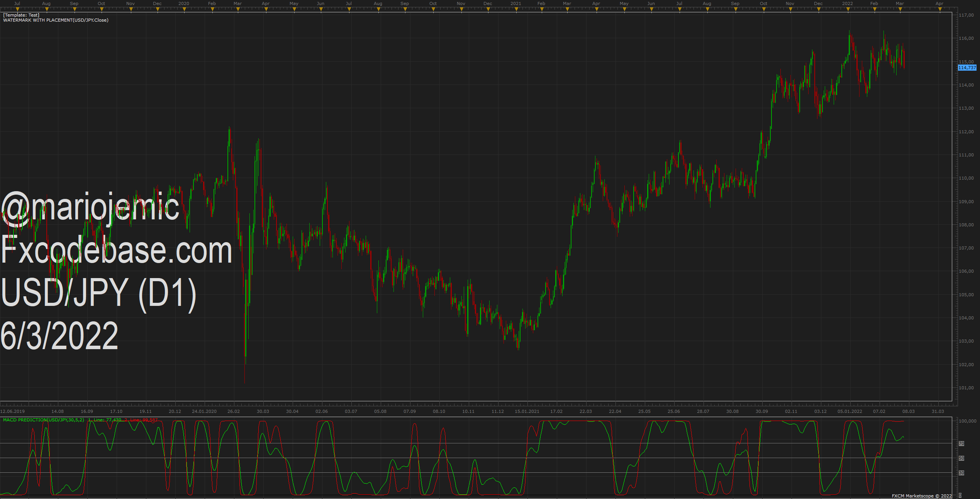Select the MACD PREDICTION(USD/JPY,30,5,2) indicator label
This screenshot has height=499, width=980.
(x=44, y=420)
